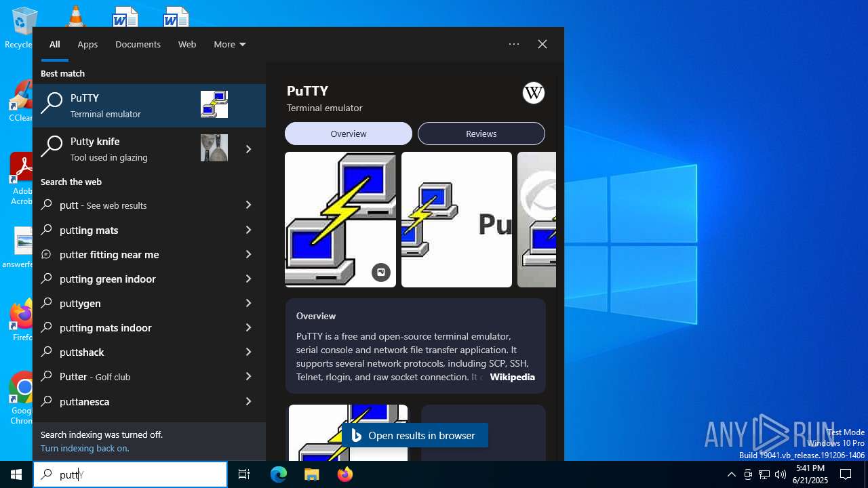The image size is (868, 488).
Task: Launch Microsoft Edge from the taskbar
Action: 279,474
